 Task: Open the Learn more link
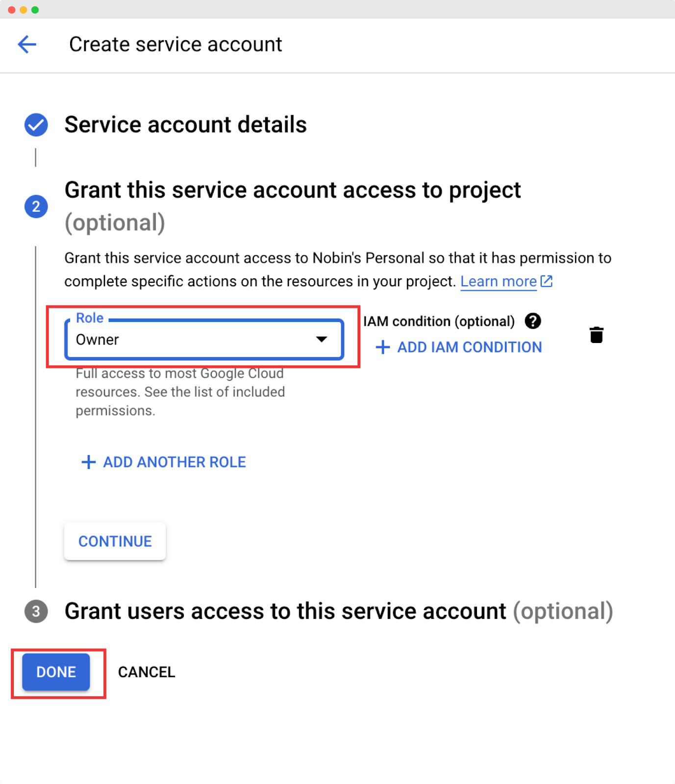click(x=499, y=281)
